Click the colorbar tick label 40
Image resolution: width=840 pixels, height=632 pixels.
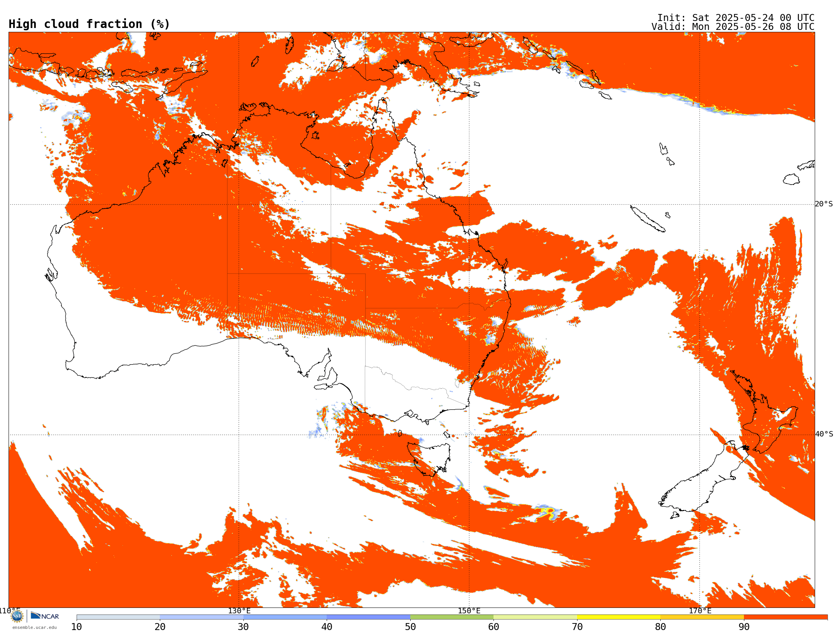327,627
